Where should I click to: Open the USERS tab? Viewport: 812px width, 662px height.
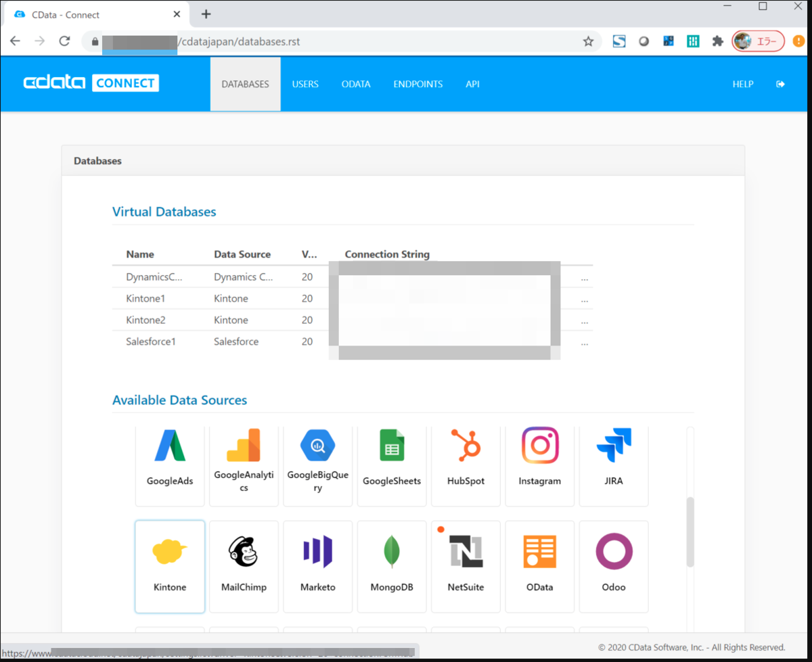coord(305,85)
